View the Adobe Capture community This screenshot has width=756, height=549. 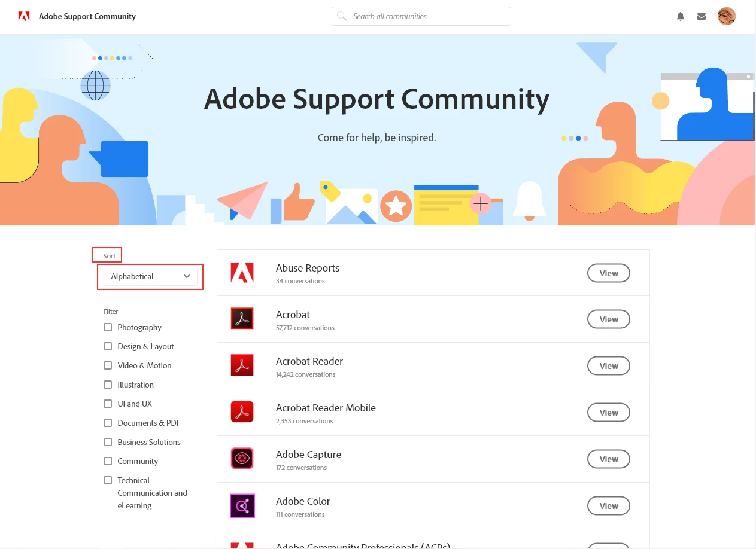[609, 459]
